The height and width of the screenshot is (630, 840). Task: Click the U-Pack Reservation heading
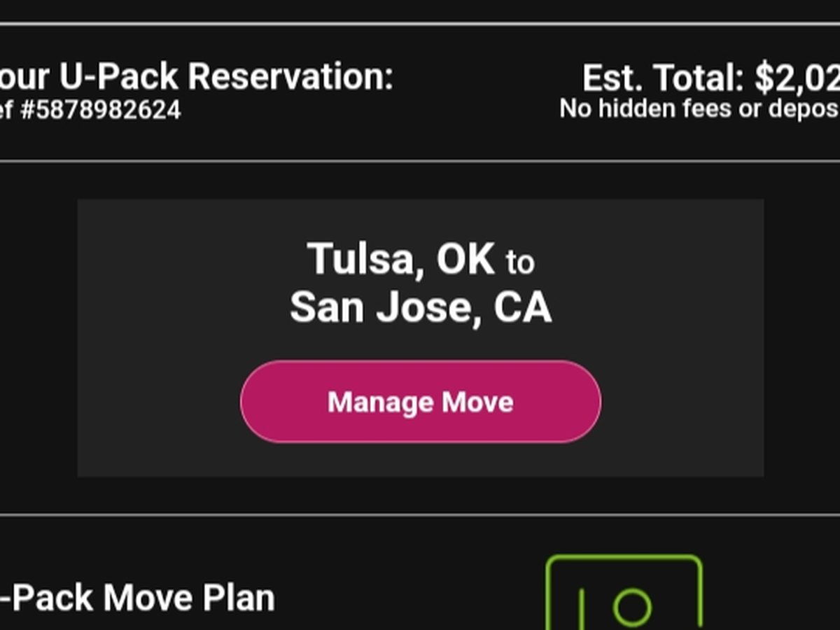coord(196,77)
